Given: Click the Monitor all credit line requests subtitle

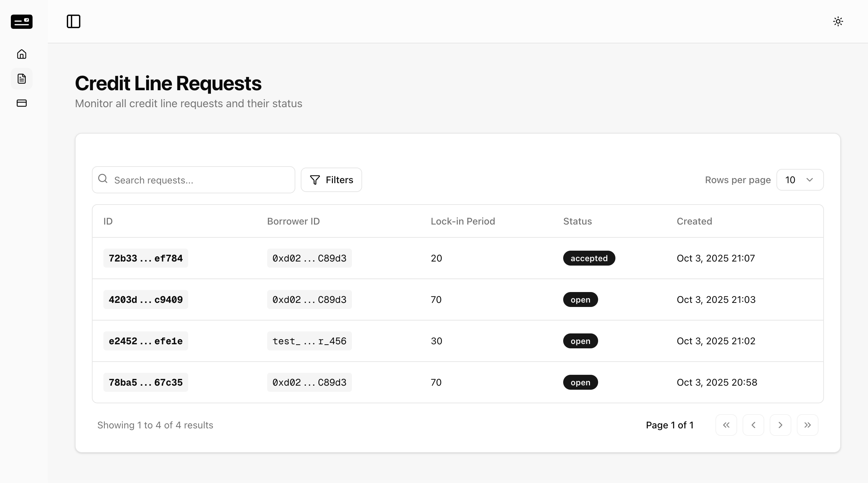Looking at the screenshot, I should coord(189,103).
